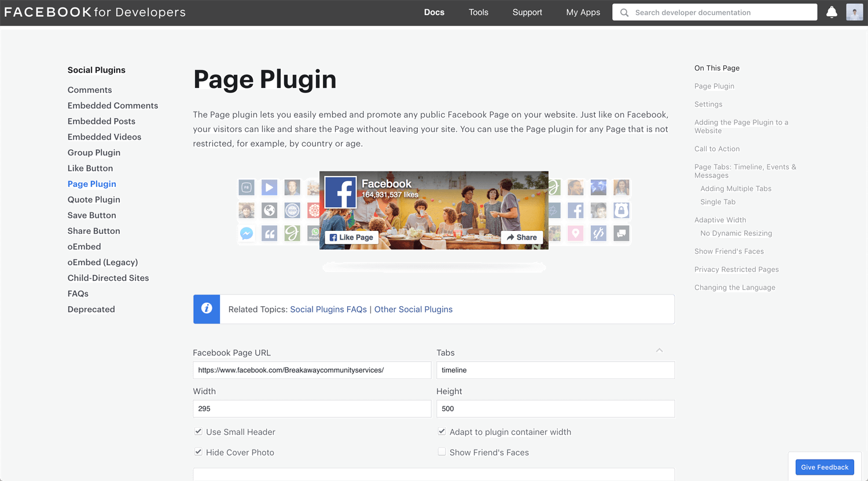Image resolution: width=868 pixels, height=481 pixels.
Task: Open Embedded Videos in the sidebar
Action: pos(104,137)
